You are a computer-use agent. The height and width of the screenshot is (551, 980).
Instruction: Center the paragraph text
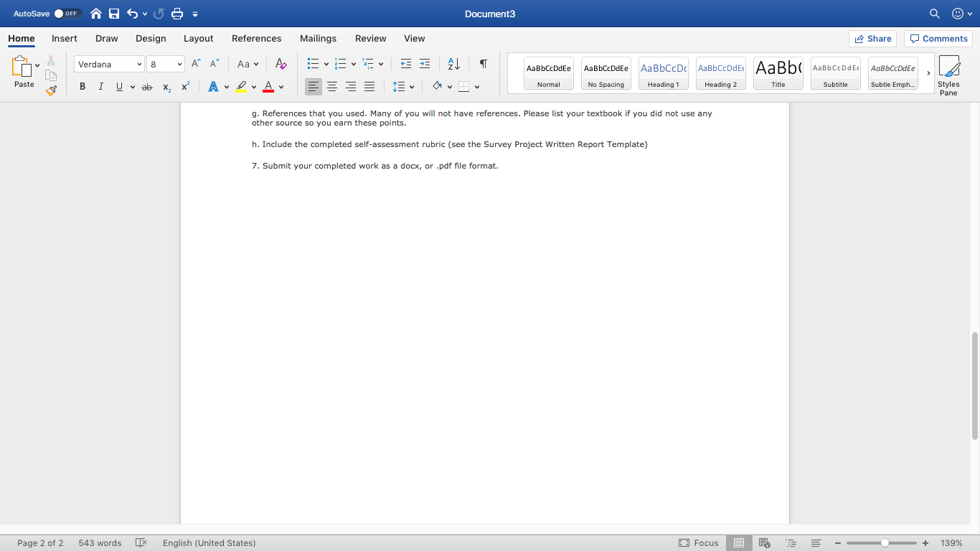[332, 87]
